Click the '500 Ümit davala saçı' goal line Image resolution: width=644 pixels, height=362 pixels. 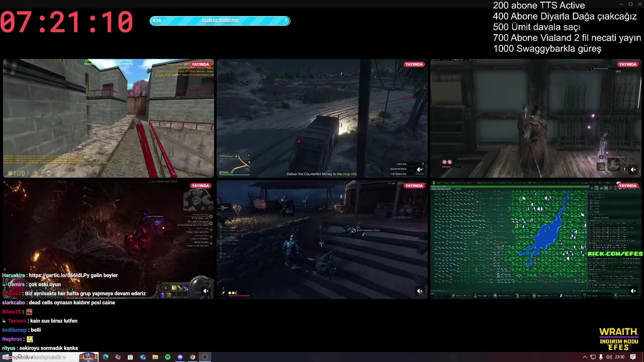click(536, 27)
